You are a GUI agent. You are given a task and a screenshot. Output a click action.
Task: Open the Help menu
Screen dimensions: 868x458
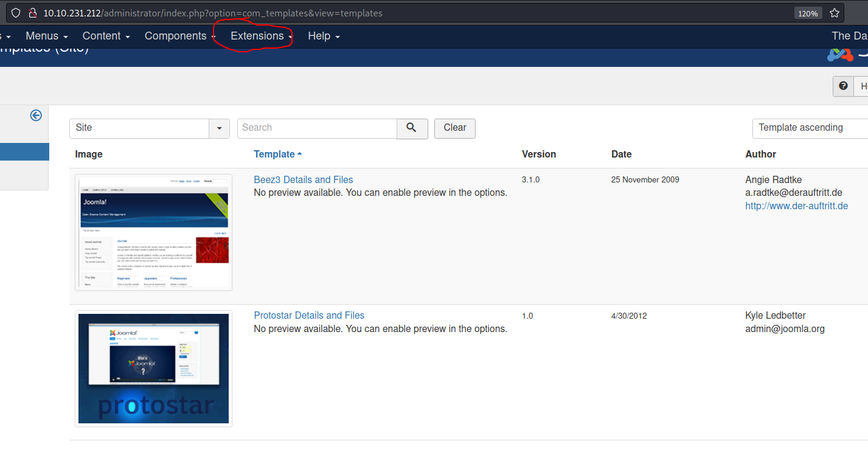tap(324, 36)
